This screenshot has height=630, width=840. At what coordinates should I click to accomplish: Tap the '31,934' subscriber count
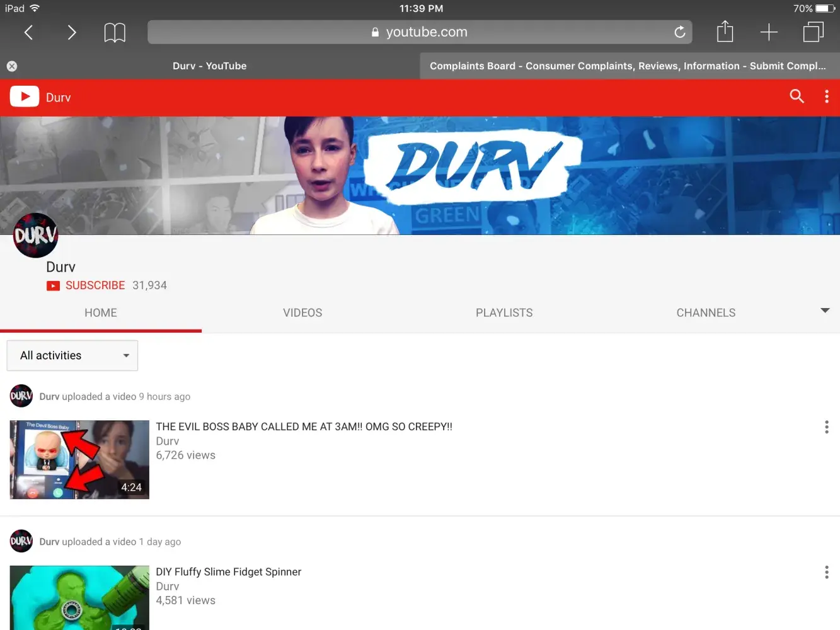(x=150, y=285)
